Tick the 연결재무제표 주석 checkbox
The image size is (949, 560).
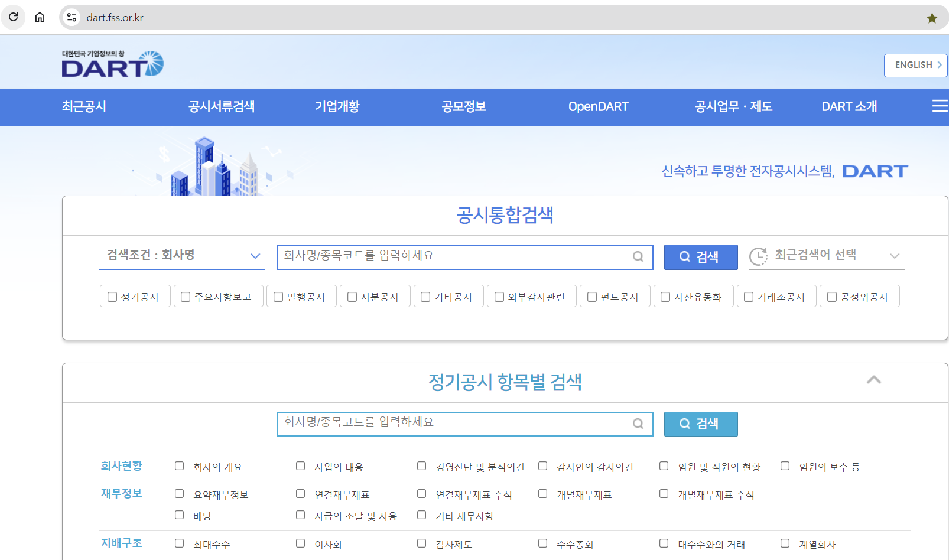pos(422,494)
